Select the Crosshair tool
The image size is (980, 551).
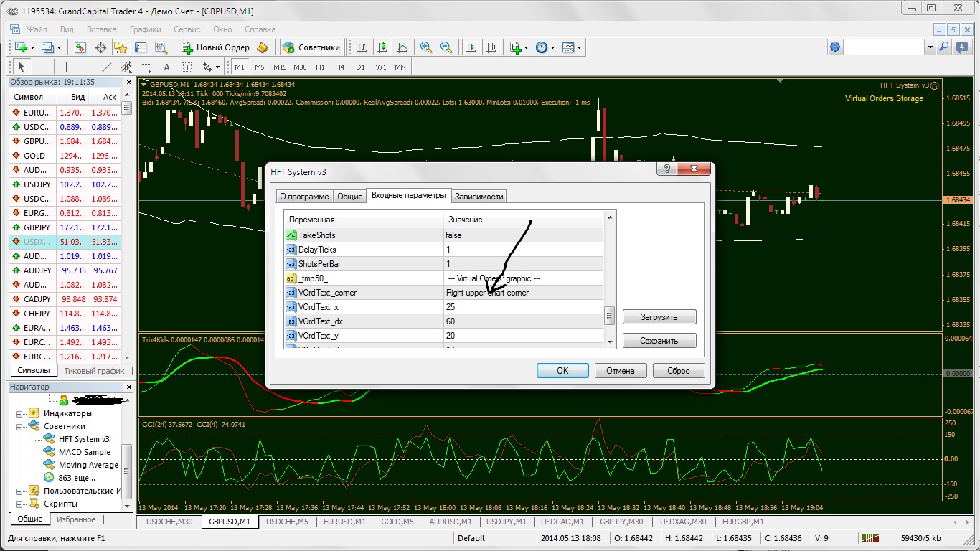(42, 67)
